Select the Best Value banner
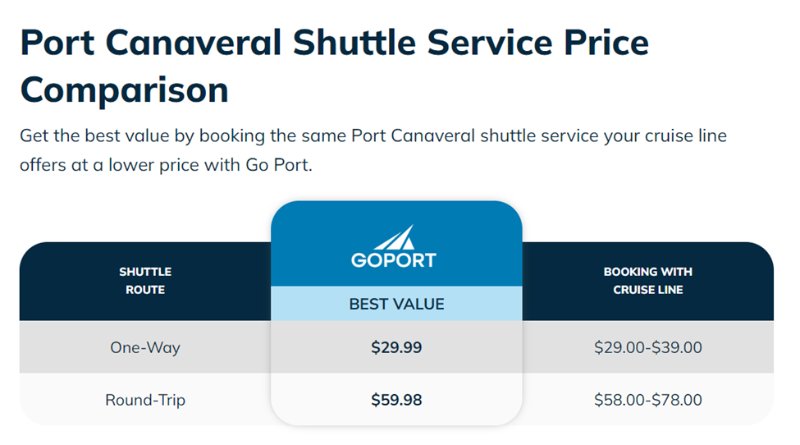This screenshot has width=800, height=445. (x=396, y=304)
